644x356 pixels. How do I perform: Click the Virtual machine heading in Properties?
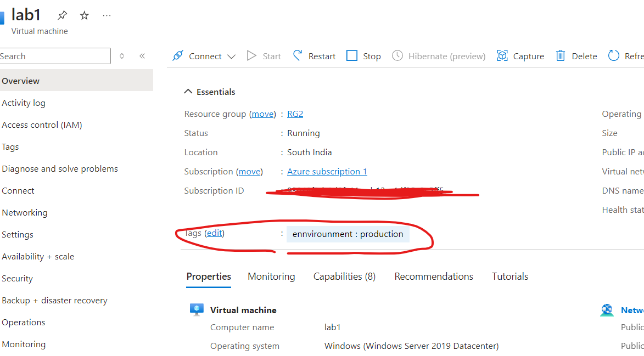pos(243,310)
